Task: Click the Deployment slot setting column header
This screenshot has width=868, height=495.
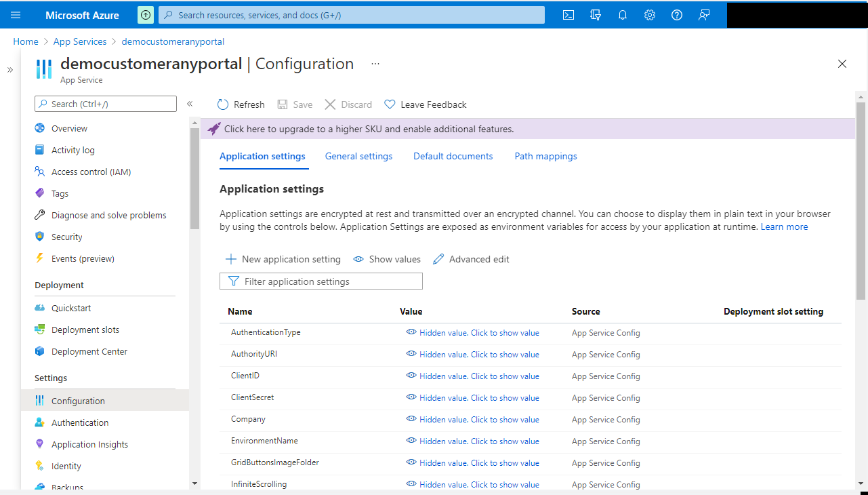Action: tap(773, 311)
